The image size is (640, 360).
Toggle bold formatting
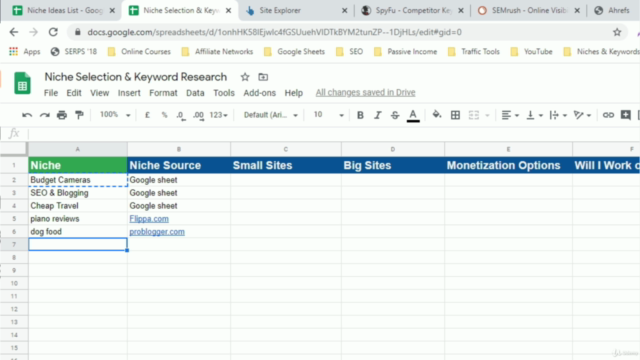tap(360, 115)
